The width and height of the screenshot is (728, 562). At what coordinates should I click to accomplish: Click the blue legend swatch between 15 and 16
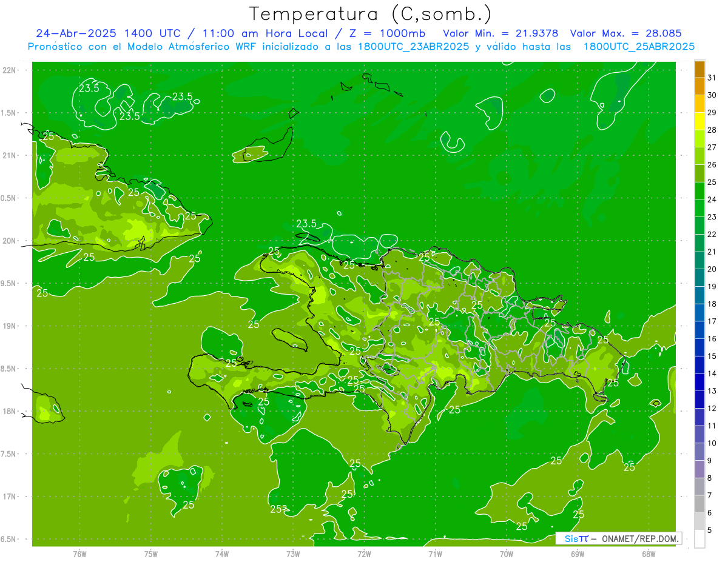pos(699,347)
